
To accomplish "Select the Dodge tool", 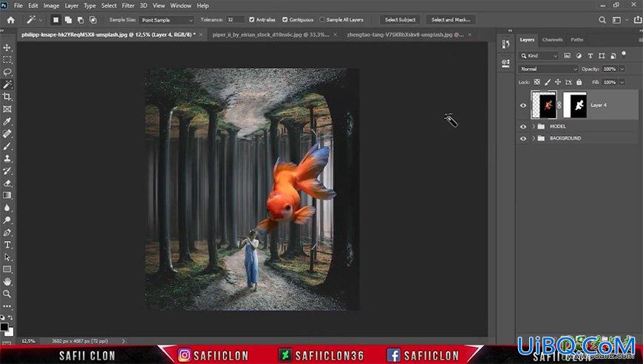I will coord(7,220).
